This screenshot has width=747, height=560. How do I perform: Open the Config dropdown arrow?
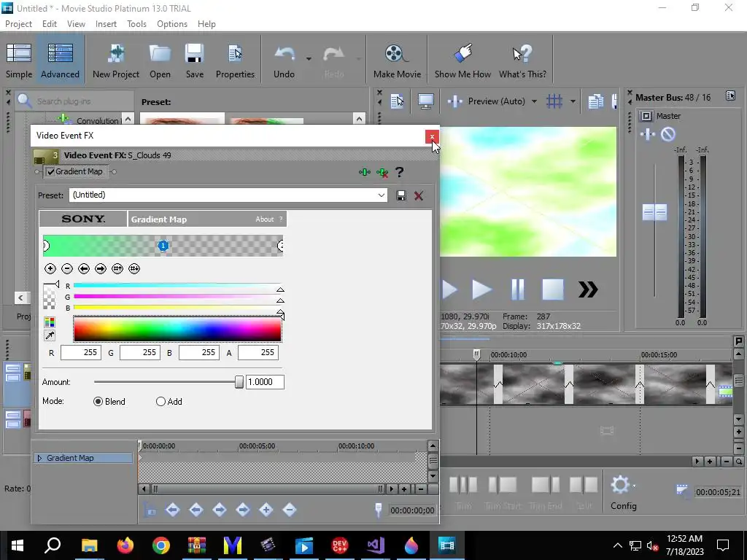point(634,486)
